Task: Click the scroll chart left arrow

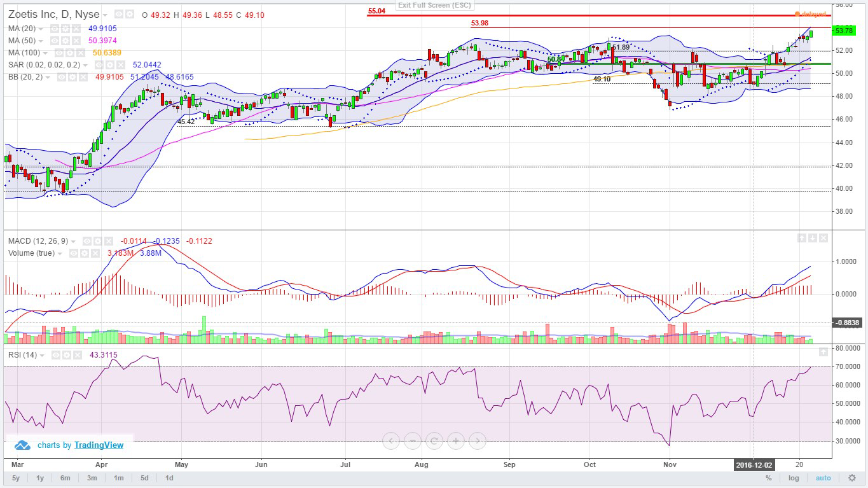Action: tap(391, 440)
